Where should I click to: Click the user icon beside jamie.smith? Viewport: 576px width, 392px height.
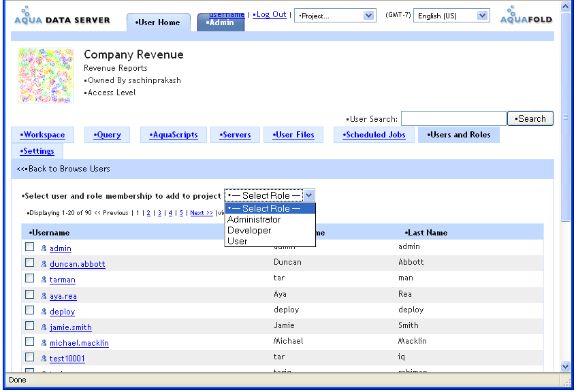[x=44, y=327]
